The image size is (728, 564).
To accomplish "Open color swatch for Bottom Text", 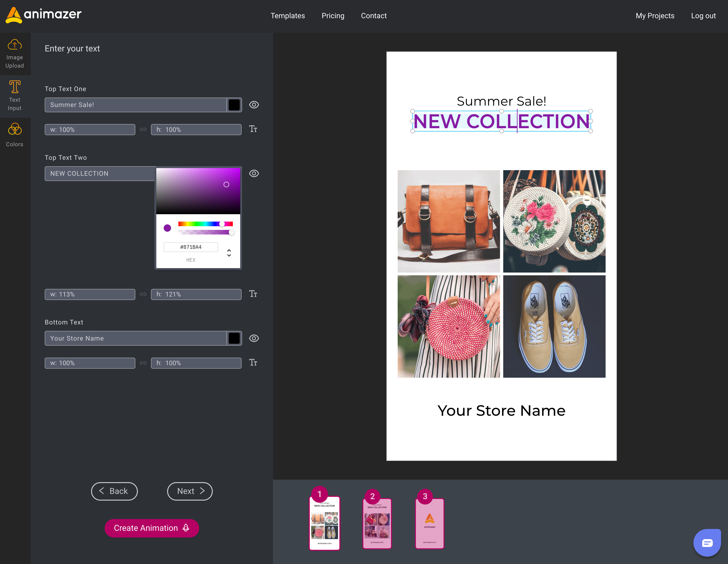I will [x=234, y=338].
